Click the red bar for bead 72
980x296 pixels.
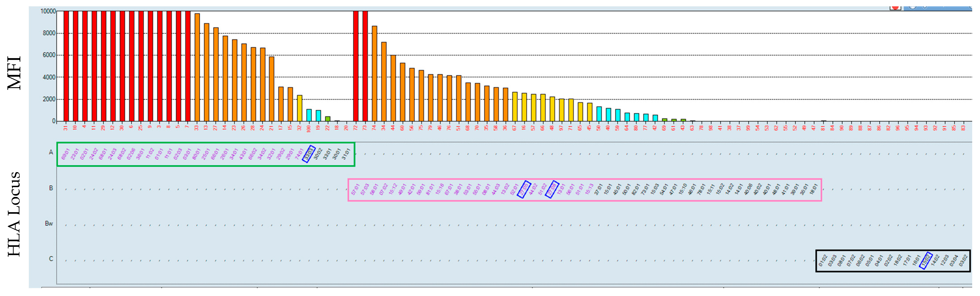tap(356, 66)
